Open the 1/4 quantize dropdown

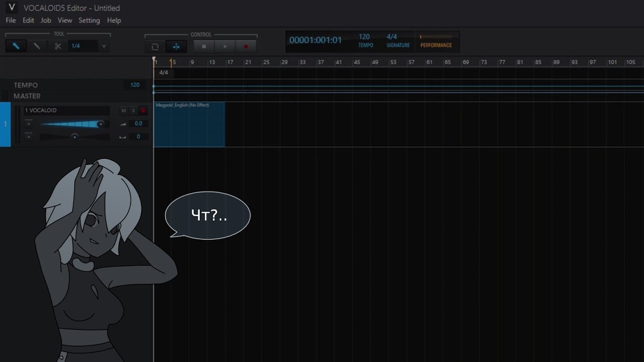coord(89,46)
